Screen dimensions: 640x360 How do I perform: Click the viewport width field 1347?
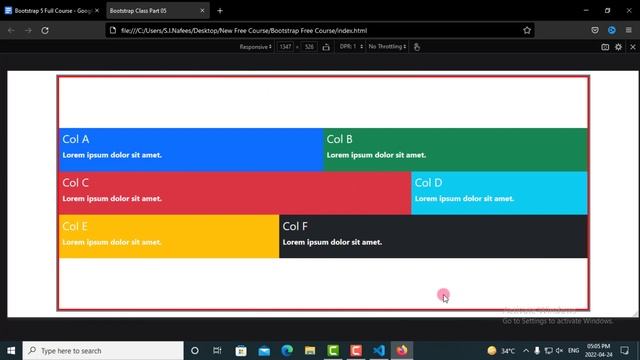coord(285,47)
